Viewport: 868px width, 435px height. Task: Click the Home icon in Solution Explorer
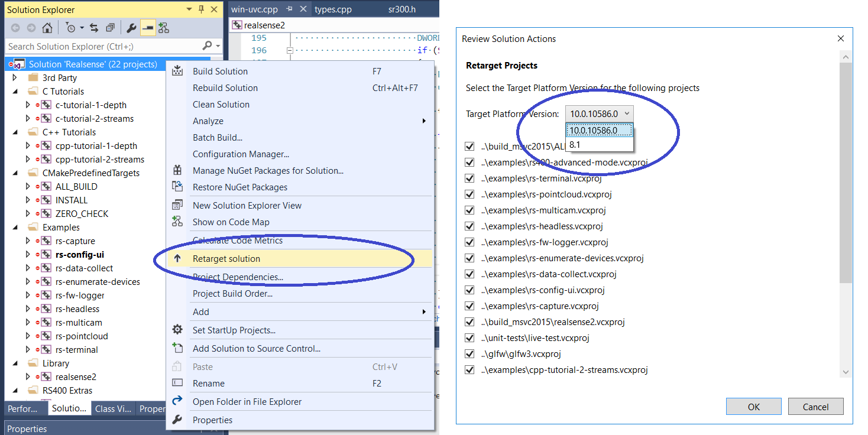[47, 28]
